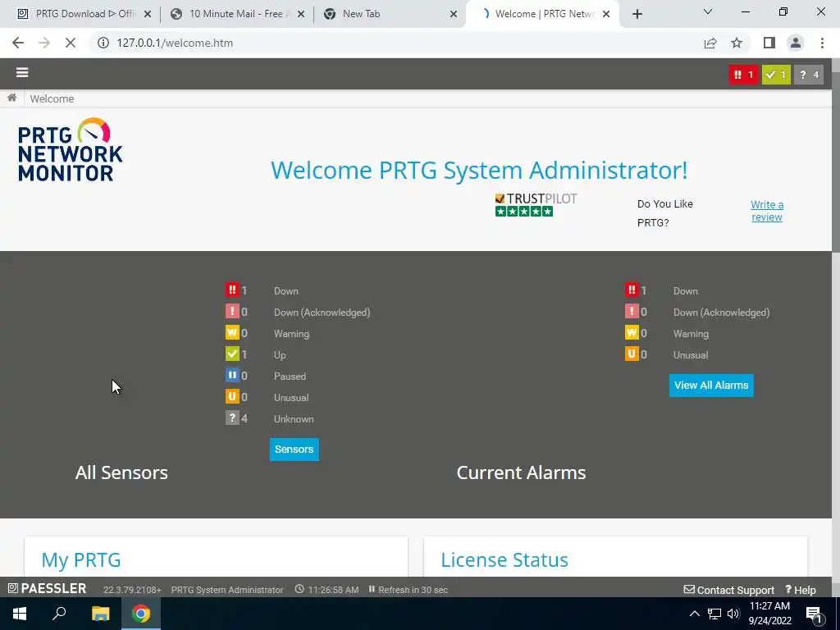Close the New Tab tab
840x630 pixels.
click(453, 15)
